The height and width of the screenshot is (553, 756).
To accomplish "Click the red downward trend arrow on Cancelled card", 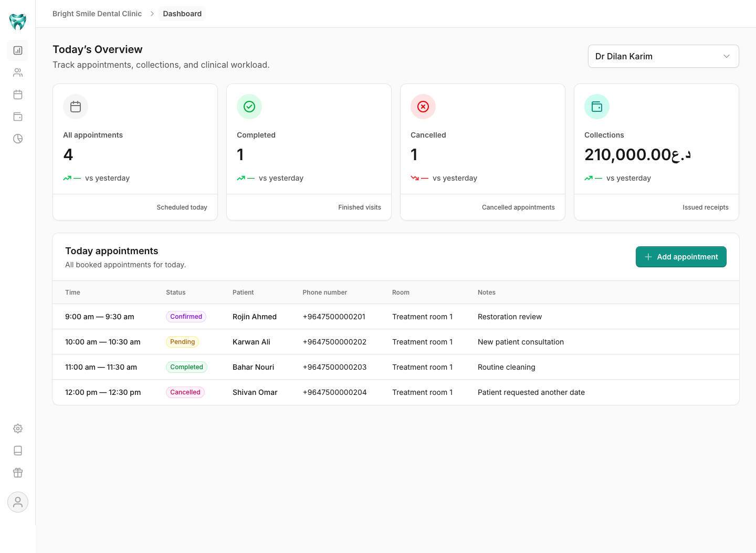I will 415,178.
